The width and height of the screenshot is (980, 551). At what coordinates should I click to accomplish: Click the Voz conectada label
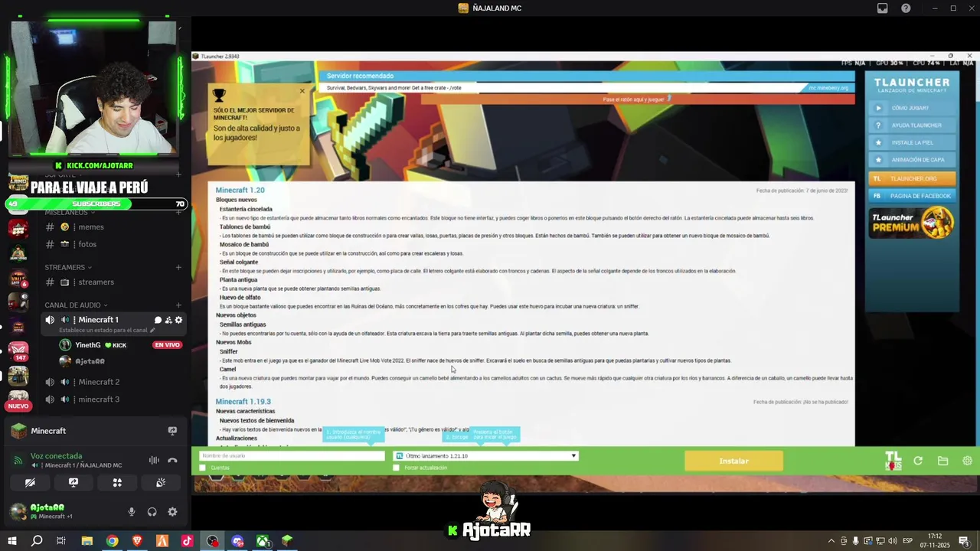point(56,456)
